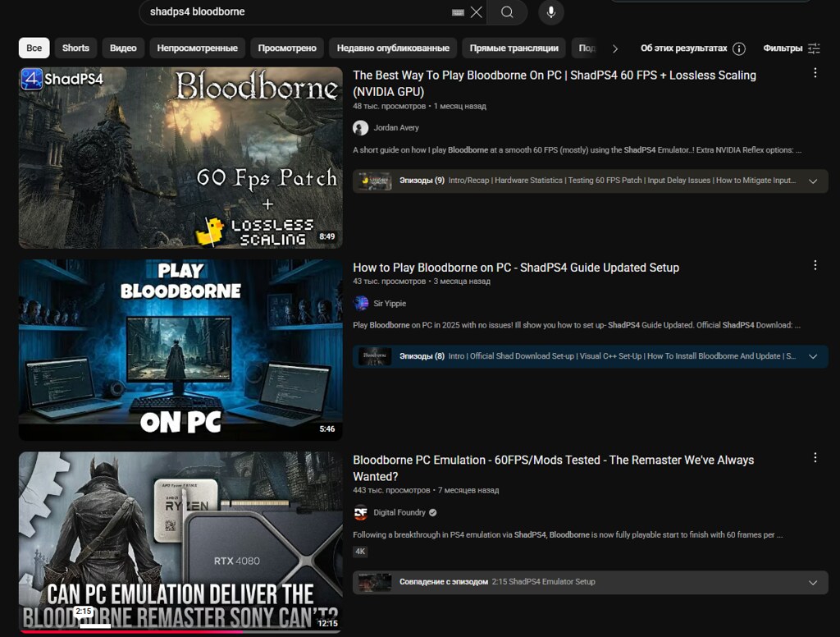This screenshot has height=637, width=840.
Task: Open Digital Foundry channel avatar
Action: (x=361, y=512)
